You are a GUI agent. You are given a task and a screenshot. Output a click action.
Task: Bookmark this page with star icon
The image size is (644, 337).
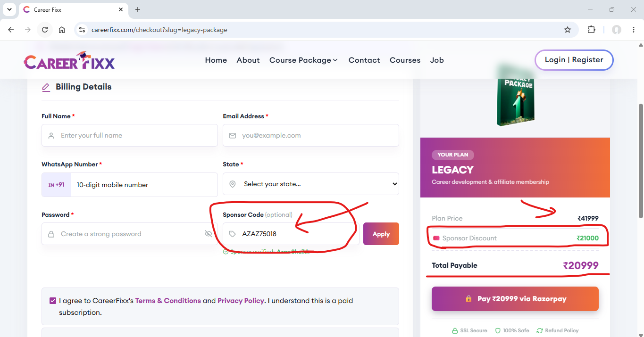pos(568,30)
